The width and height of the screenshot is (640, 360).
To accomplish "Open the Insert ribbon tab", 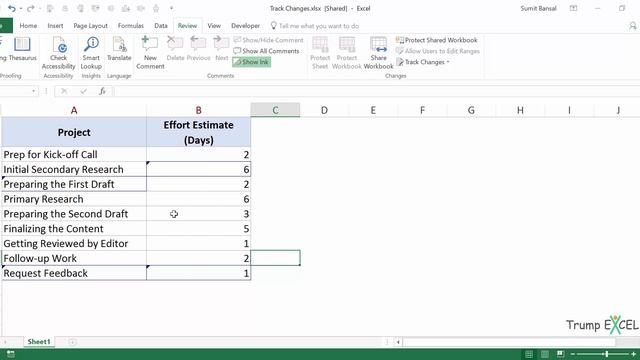I will click(55, 26).
